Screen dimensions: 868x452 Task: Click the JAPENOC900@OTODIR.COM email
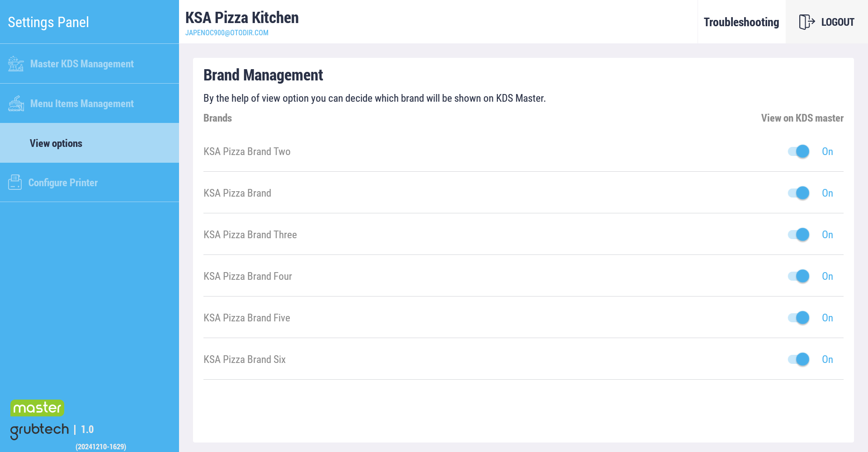(x=227, y=33)
